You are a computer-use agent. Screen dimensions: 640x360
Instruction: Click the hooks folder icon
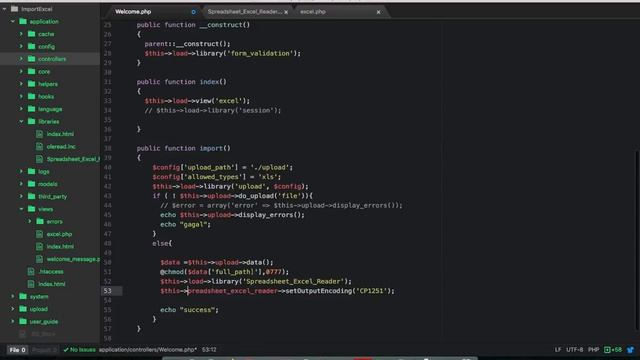click(x=31, y=96)
